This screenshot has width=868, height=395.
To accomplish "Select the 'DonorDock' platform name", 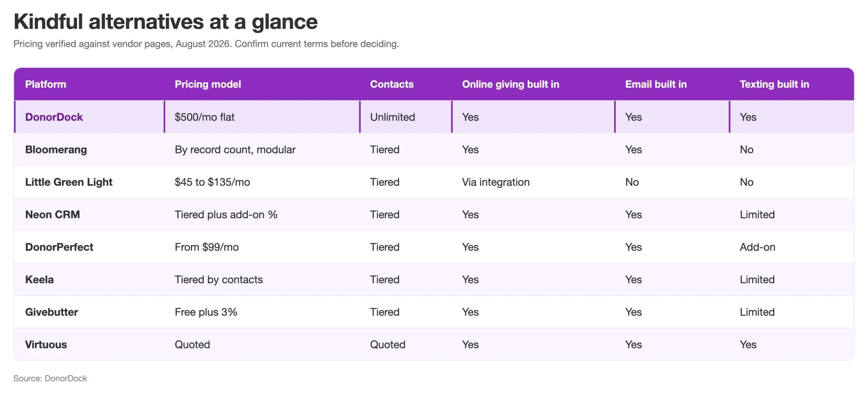I will (54, 117).
